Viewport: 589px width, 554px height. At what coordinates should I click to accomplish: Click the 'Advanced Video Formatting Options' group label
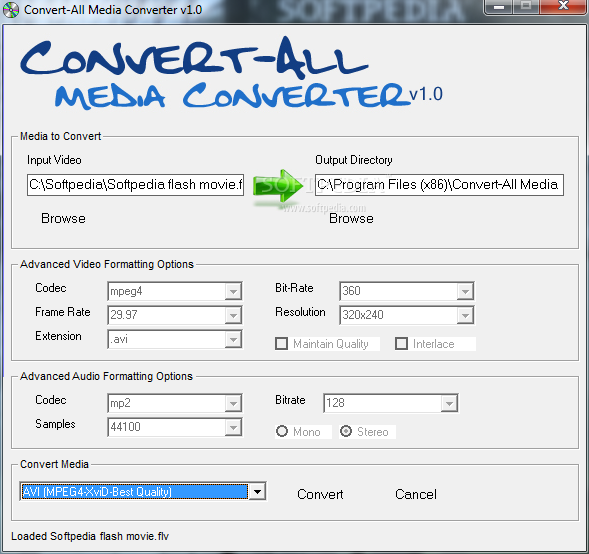tap(107, 264)
